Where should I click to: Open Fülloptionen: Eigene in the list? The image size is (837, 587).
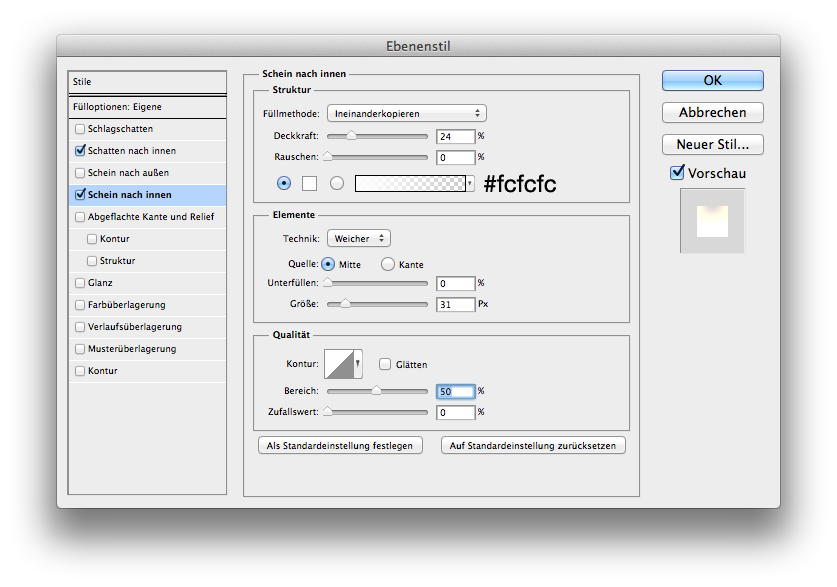117,107
